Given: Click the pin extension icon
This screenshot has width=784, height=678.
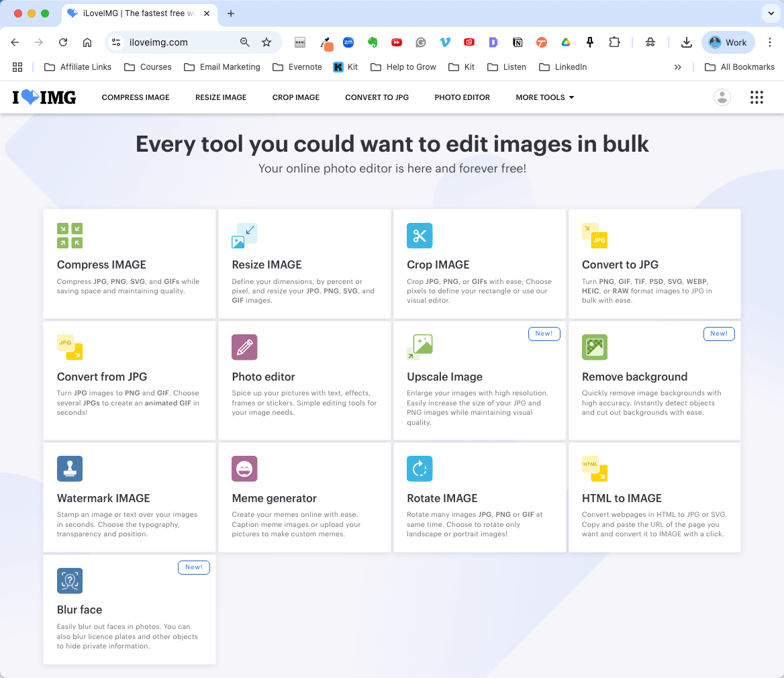Looking at the screenshot, I should (x=590, y=42).
